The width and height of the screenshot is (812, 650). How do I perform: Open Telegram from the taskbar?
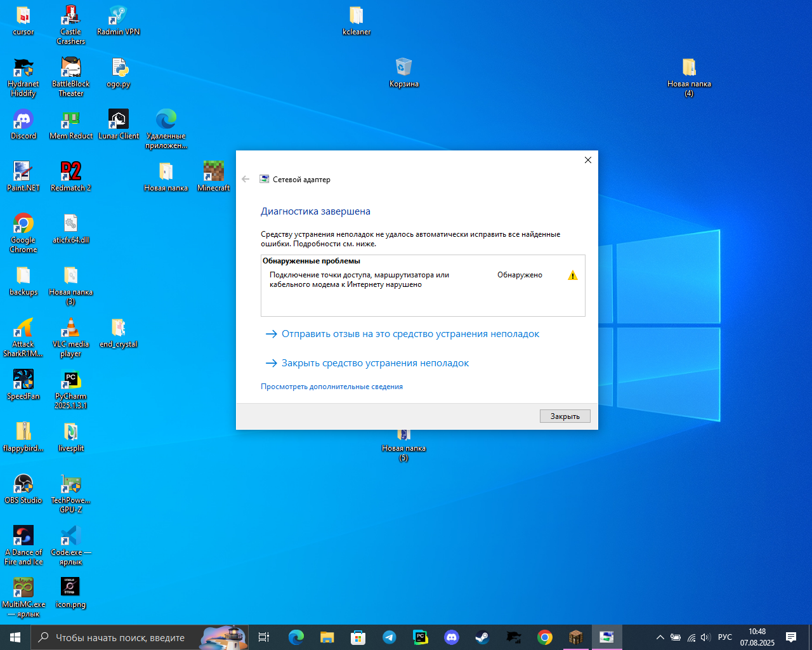click(x=389, y=637)
